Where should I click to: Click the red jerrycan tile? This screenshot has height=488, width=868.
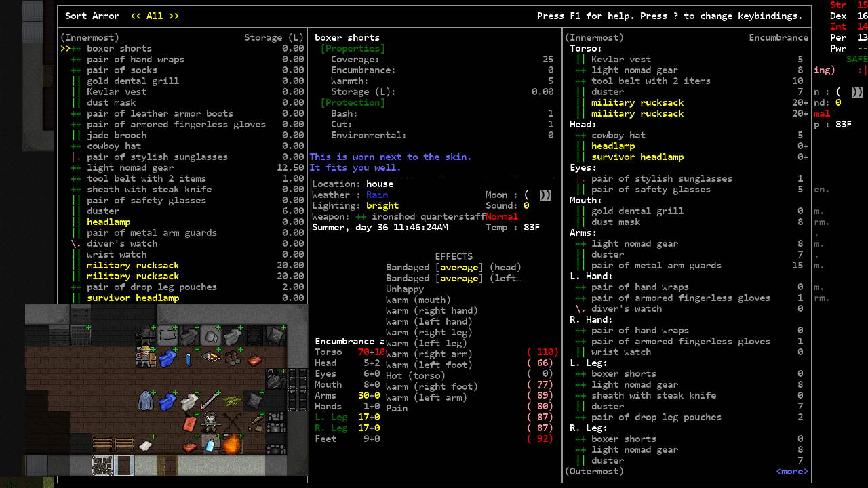tap(189, 423)
